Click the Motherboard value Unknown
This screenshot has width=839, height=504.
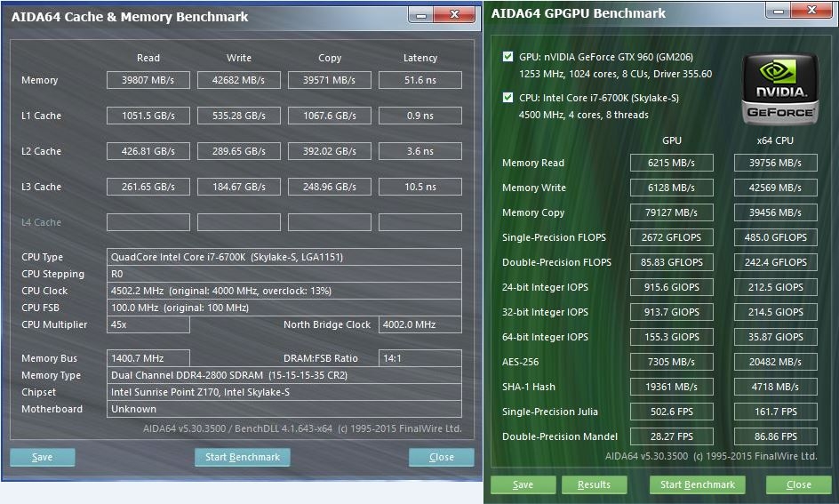(284, 409)
